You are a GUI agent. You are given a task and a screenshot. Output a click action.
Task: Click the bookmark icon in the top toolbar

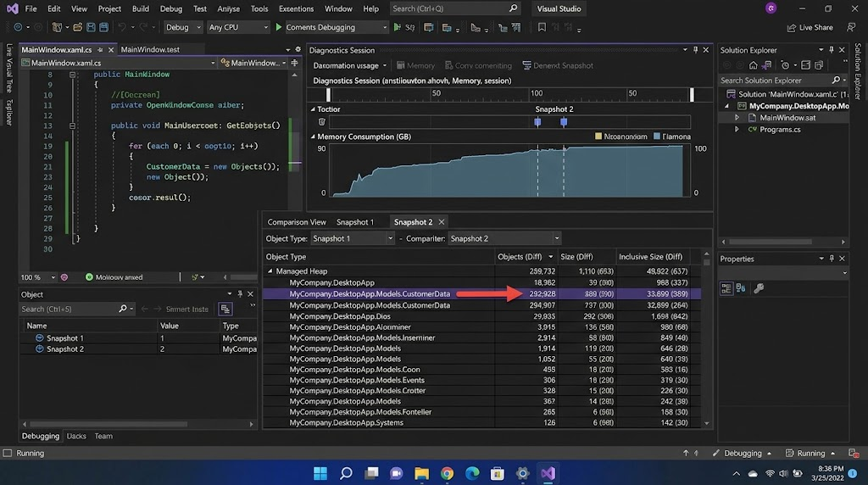pos(542,27)
